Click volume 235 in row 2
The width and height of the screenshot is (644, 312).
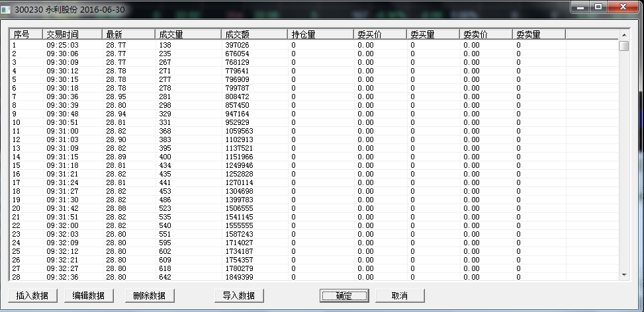click(165, 54)
